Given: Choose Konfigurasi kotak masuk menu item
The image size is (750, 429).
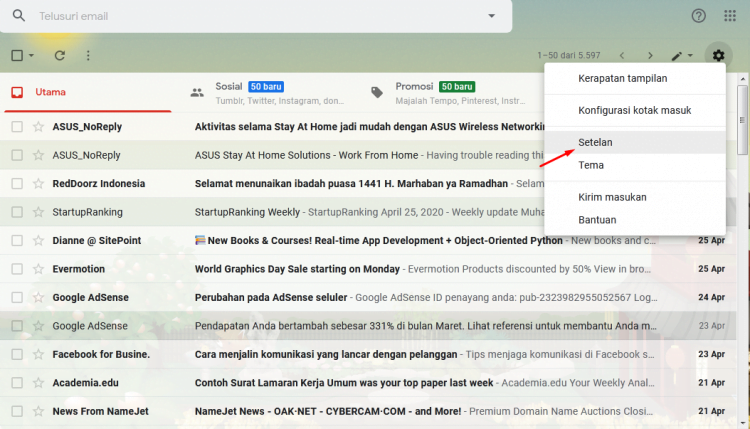Looking at the screenshot, I should 635,110.
